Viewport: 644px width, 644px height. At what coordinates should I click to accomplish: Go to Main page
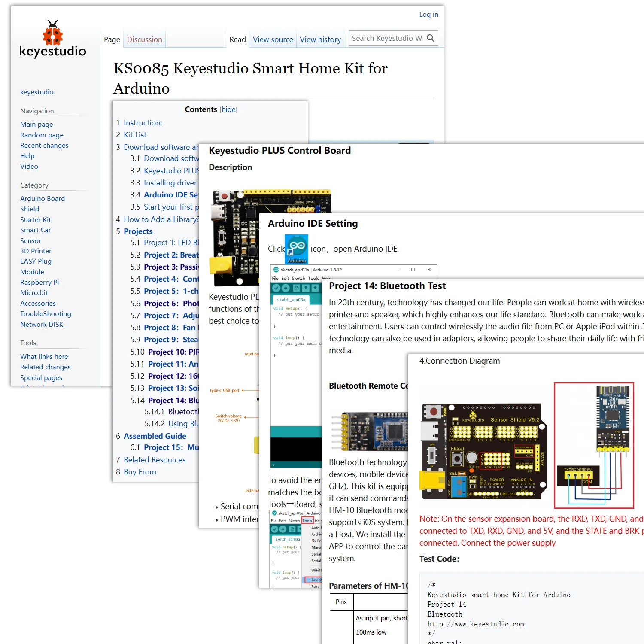coord(36,124)
